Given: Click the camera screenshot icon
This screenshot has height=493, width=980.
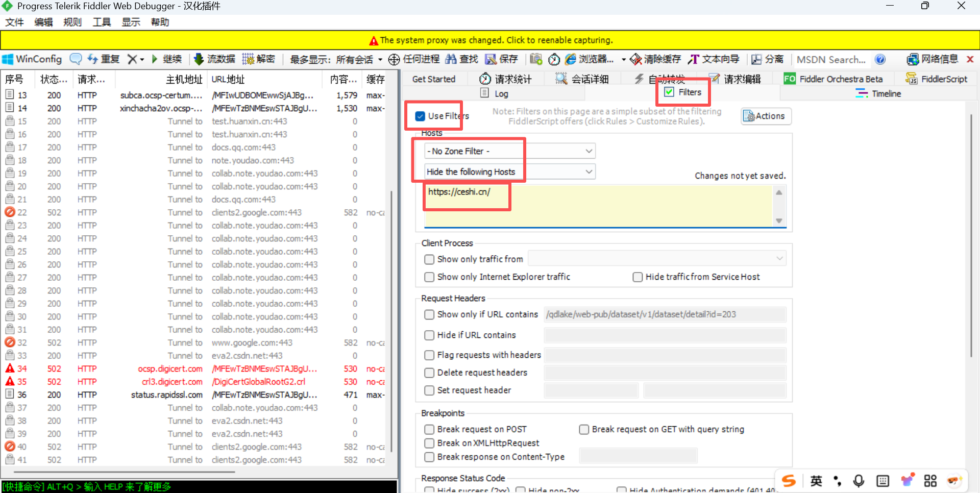Looking at the screenshot, I should pos(535,59).
